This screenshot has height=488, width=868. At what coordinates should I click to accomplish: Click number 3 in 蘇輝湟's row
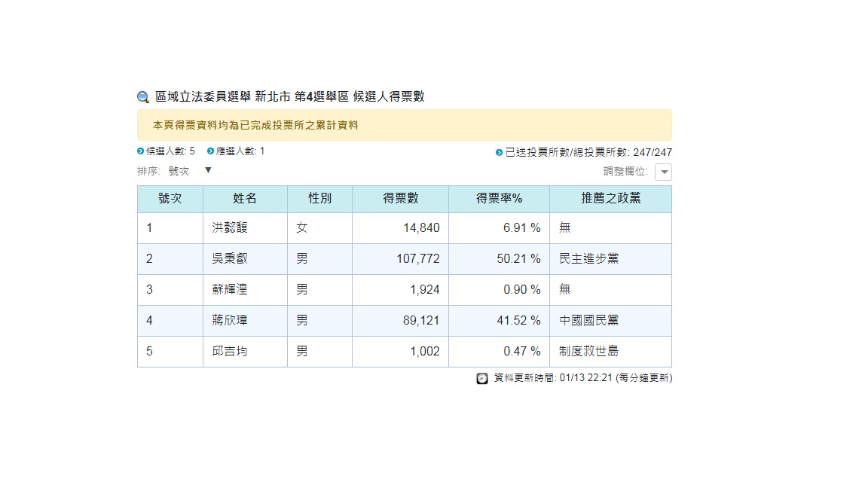149,290
